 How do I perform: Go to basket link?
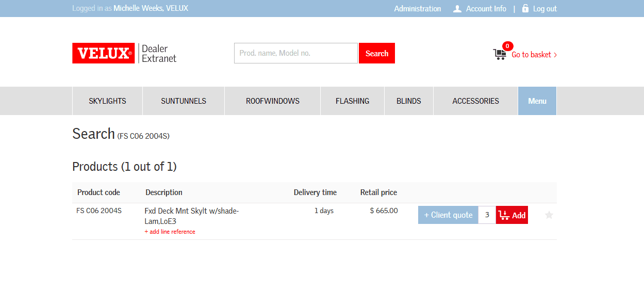[x=534, y=55]
